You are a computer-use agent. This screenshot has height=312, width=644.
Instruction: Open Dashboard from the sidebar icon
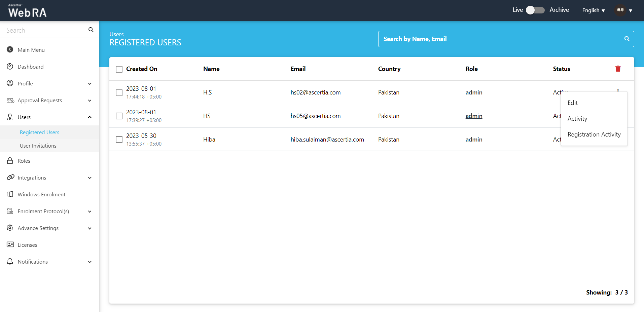10,67
